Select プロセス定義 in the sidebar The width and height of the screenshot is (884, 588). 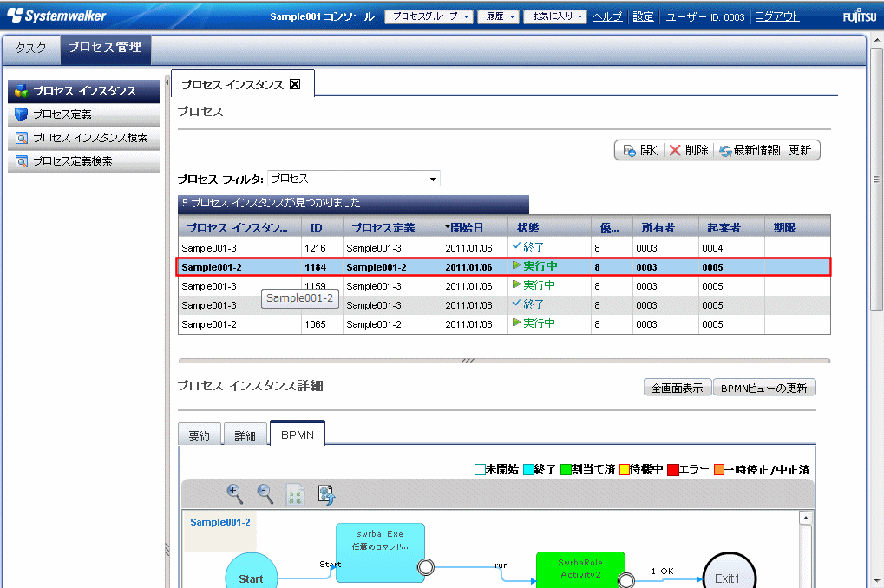coord(83,114)
